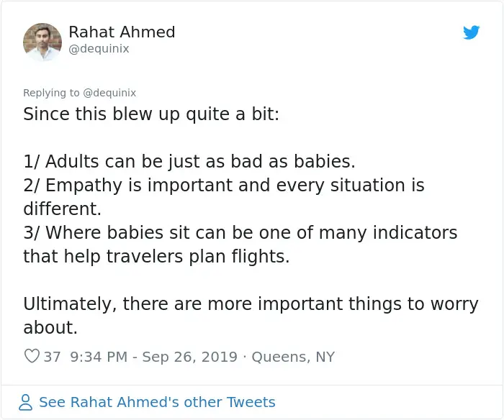See Rahat Ahmed's other Tweets
This screenshot has width=504, height=420.
157,402
